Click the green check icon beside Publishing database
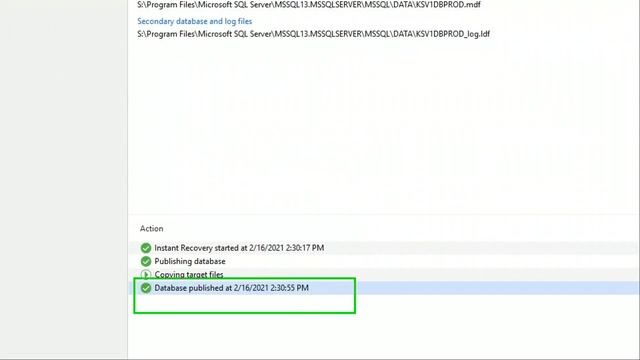This screenshot has width=640, height=360. (x=146, y=261)
